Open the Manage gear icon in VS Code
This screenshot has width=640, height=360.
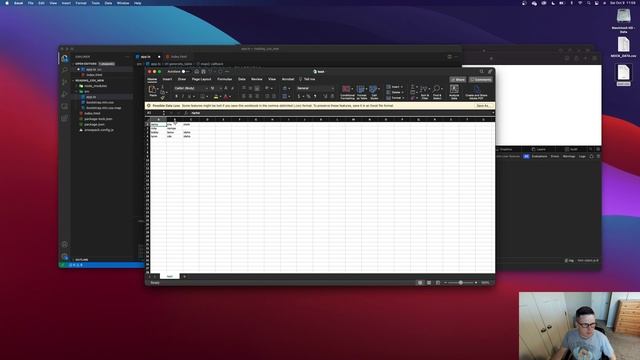pos(64,256)
